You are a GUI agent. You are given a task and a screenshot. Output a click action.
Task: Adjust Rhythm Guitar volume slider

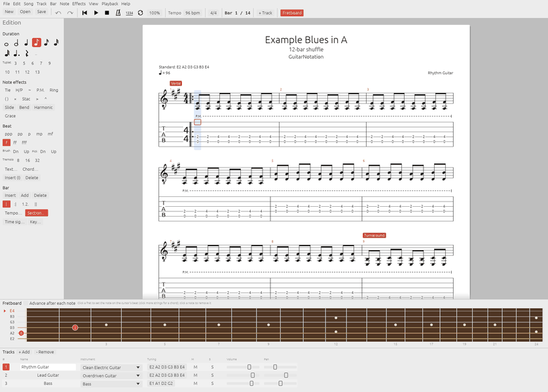point(243,367)
